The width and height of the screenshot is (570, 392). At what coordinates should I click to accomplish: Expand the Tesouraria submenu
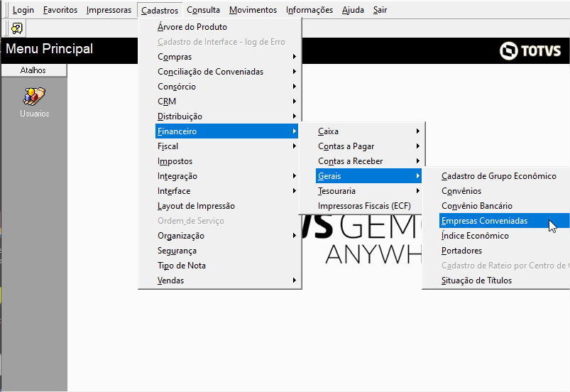click(368, 191)
